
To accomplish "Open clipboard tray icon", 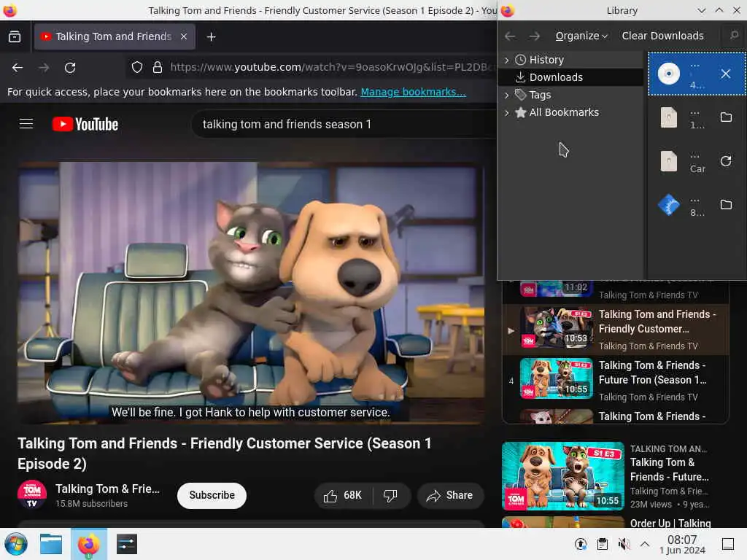I will (x=602, y=544).
